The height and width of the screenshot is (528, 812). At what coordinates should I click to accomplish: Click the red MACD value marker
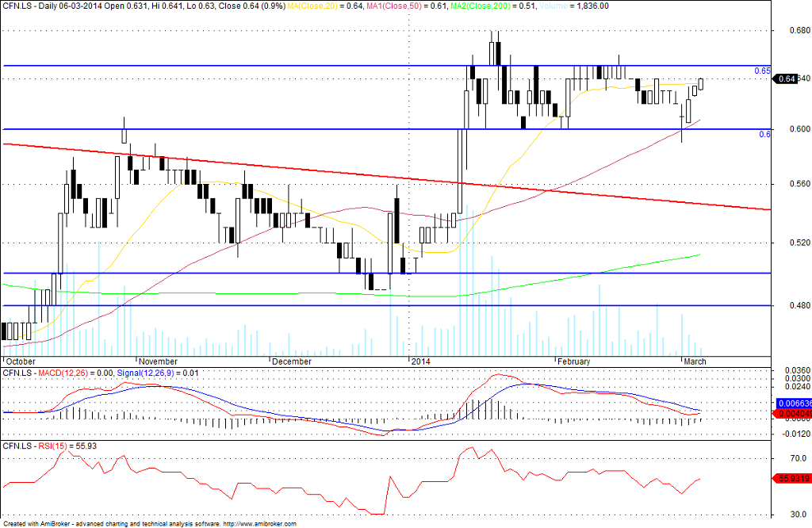coord(792,414)
